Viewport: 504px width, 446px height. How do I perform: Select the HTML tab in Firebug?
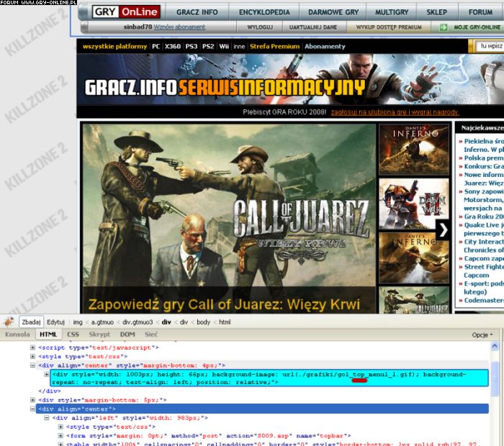tap(48, 334)
